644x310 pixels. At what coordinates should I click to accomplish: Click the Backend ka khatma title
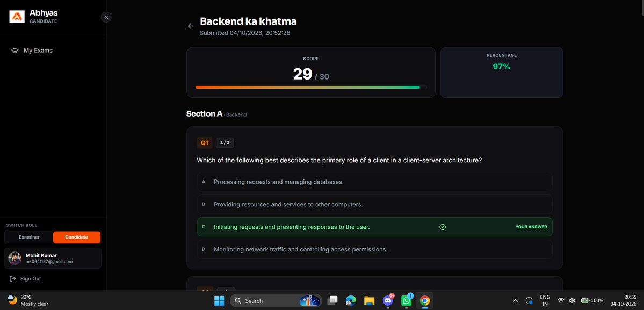pos(248,21)
